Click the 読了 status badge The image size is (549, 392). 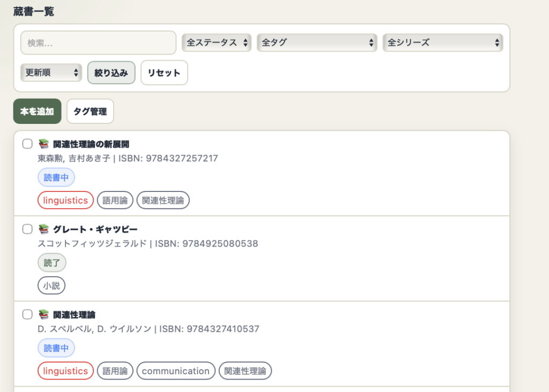coord(52,263)
